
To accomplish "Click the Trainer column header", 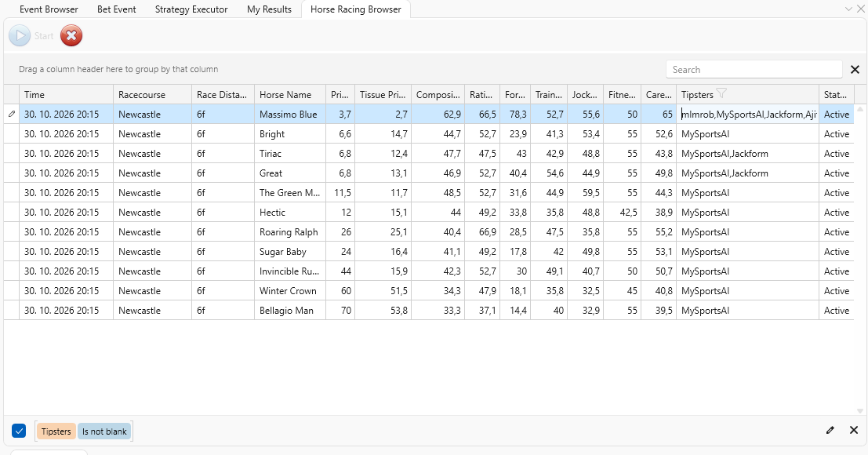I will coord(549,95).
